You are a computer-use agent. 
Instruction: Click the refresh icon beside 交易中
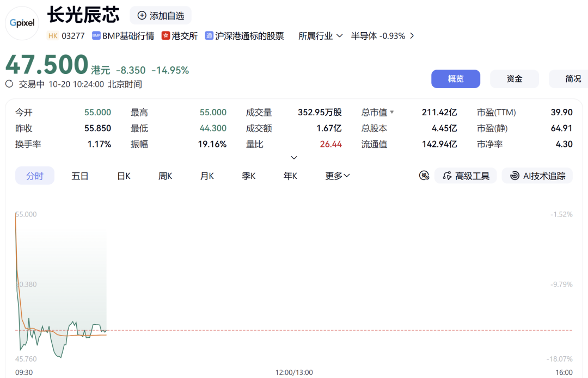[9, 84]
